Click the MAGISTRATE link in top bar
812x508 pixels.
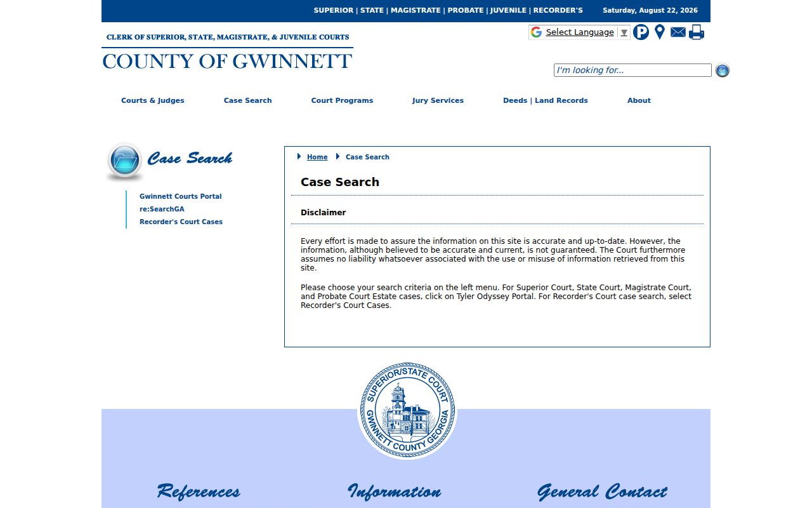click(416, 10)
